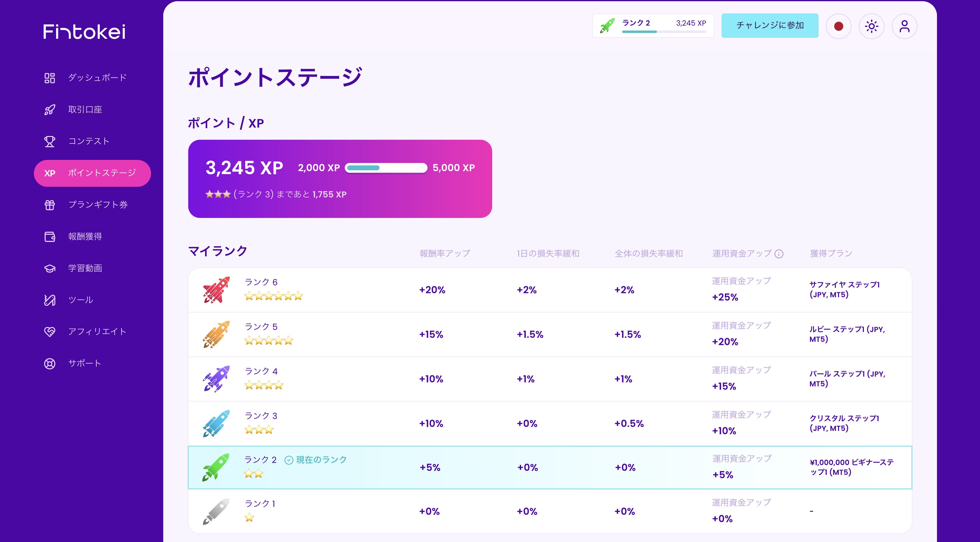Viewport: 980px width, 542px height.
Task: Click the Fintokei logo
Action: pos(84,32)
